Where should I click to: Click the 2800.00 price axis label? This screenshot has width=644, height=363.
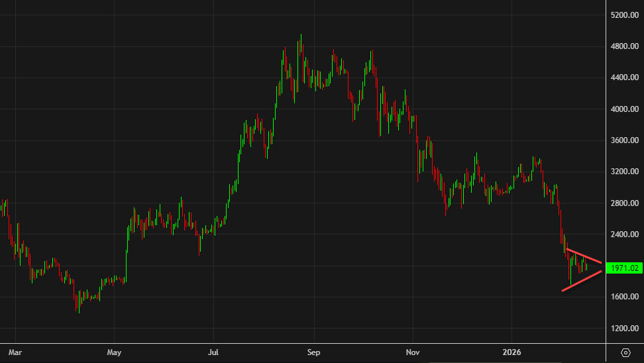(625, 203)
